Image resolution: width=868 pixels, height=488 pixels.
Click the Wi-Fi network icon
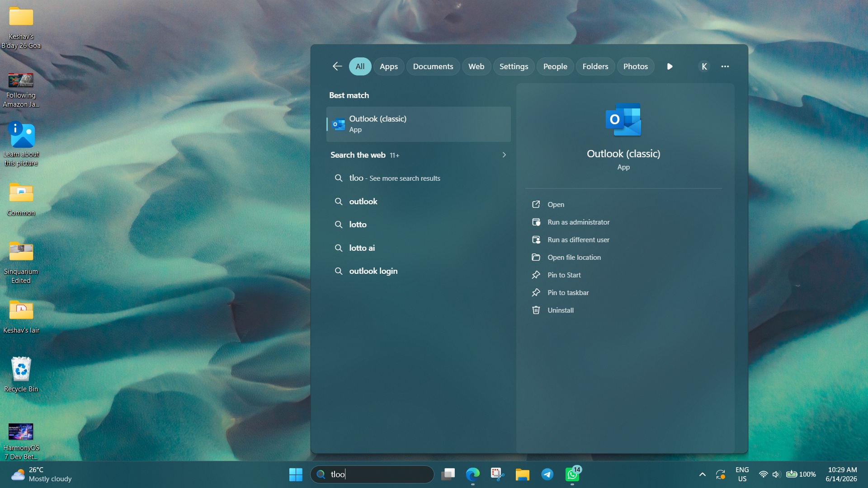pyautogui.click(x=763, y=474)
